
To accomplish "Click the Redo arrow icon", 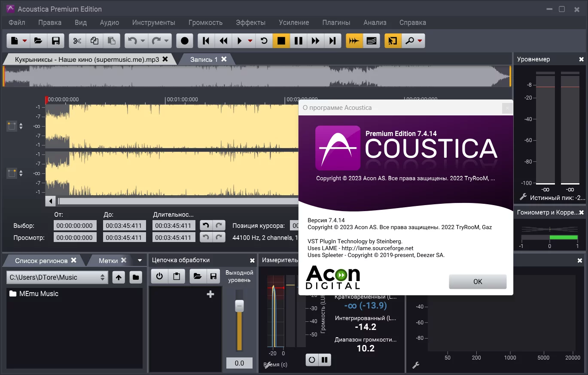I will point(156,41).
